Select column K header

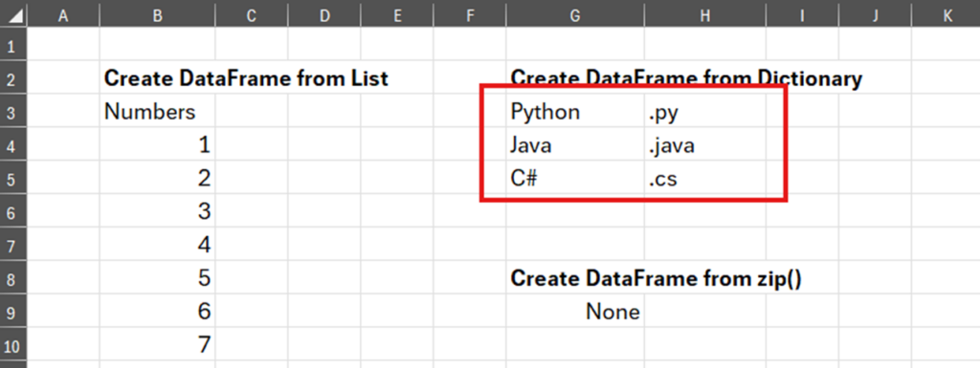tap(947, 16)
